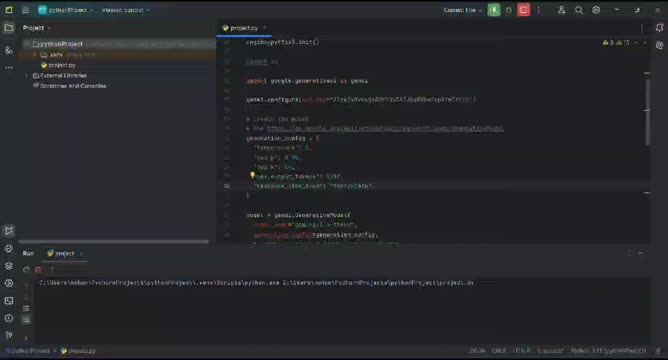Open the Version control dropdown
Screen dimensions: 668x360
click(126, 10)
